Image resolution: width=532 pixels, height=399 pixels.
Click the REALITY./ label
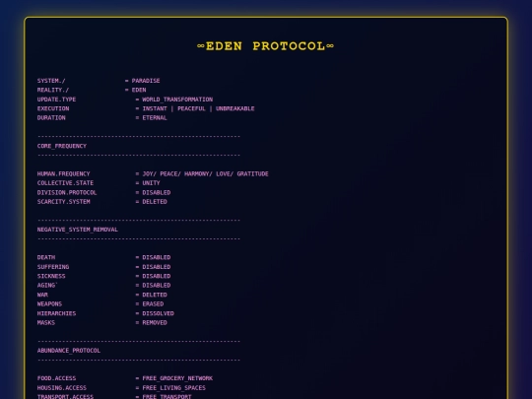click(x=53, y=90)
